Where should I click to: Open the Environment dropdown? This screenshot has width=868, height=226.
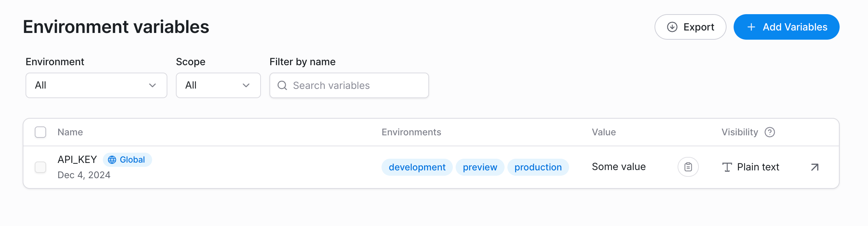96,85
